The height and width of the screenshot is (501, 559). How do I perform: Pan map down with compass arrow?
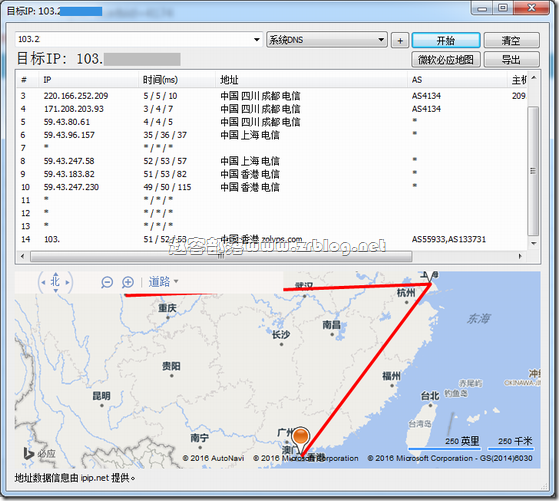click(x=55, y=291)
